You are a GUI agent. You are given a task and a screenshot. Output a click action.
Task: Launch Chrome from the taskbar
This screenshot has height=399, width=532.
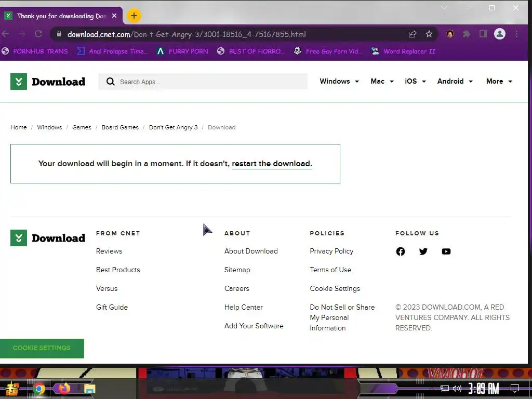pyautogui.click(x=38, y=389)
